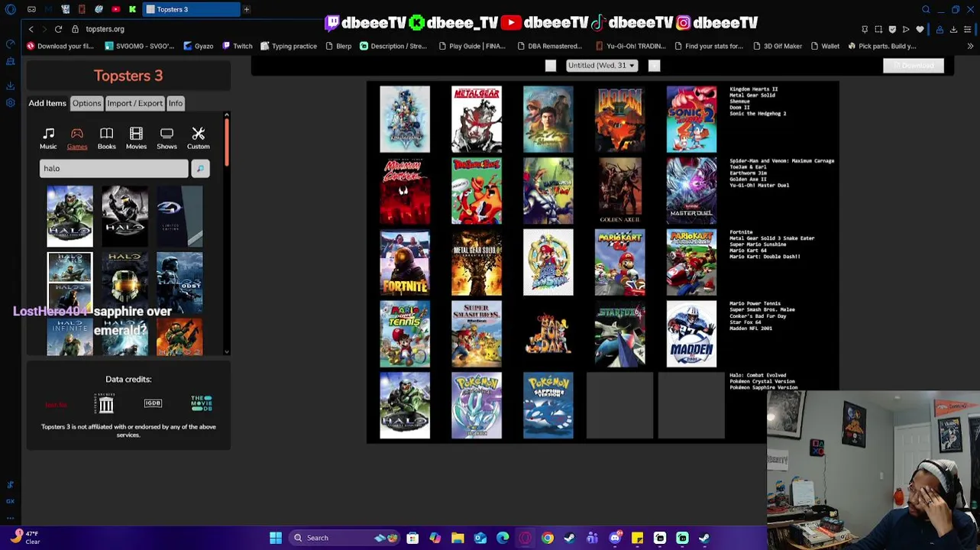The width and height of the screenshot is (980, 550).
Task: Click the Kingdom Hearts II chart cover
Action: tap(405, 119)
